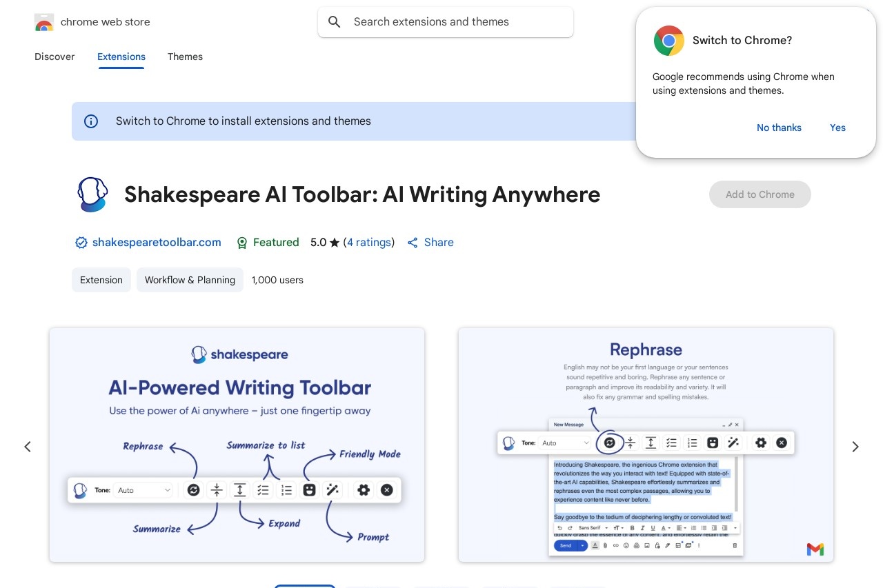The image size is (883, 588).
Task: Click the Share link
Action: point(430,243)
